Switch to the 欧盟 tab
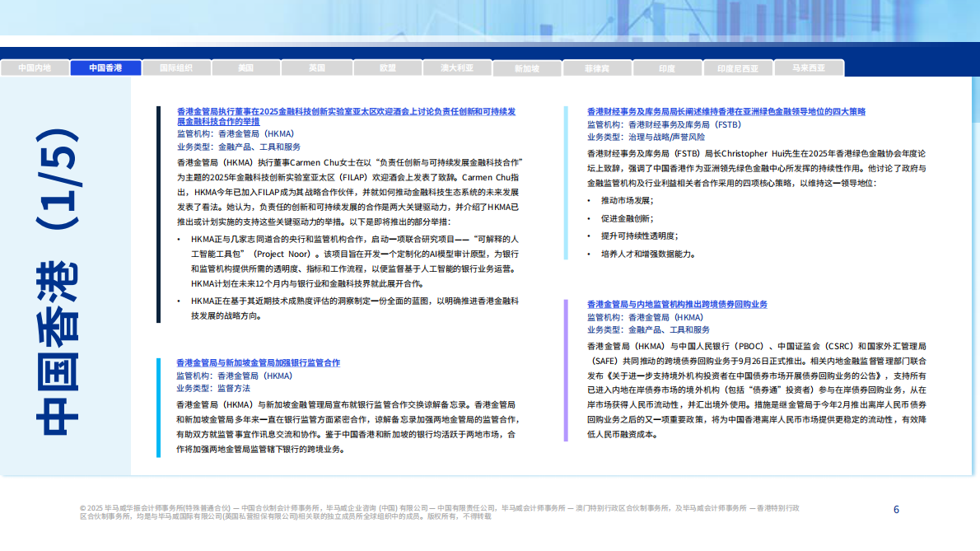Viewport: 980px width, 551px height. point(387,68)
